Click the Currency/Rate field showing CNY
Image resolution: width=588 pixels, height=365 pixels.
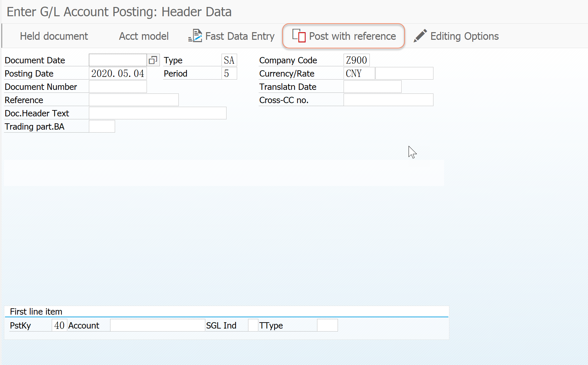tap(359, 73)
